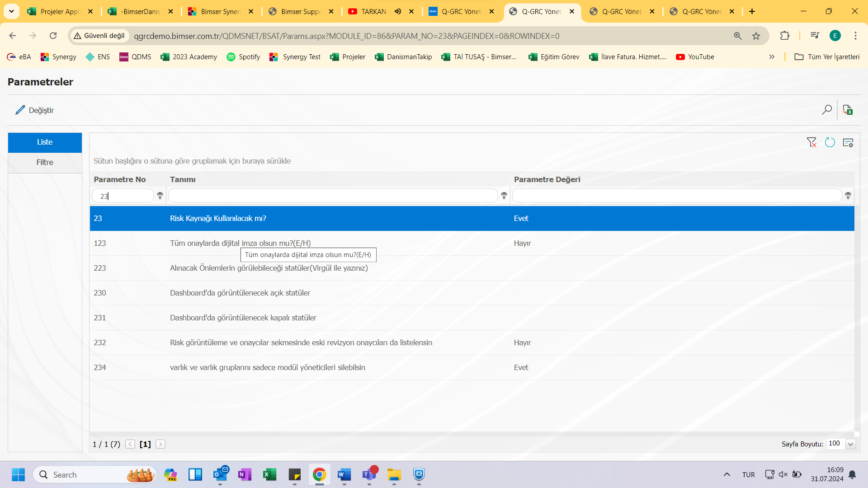This screenshot has width=868, height=488.
Task: Open the media control icon in Chrome
Action: 815,36
